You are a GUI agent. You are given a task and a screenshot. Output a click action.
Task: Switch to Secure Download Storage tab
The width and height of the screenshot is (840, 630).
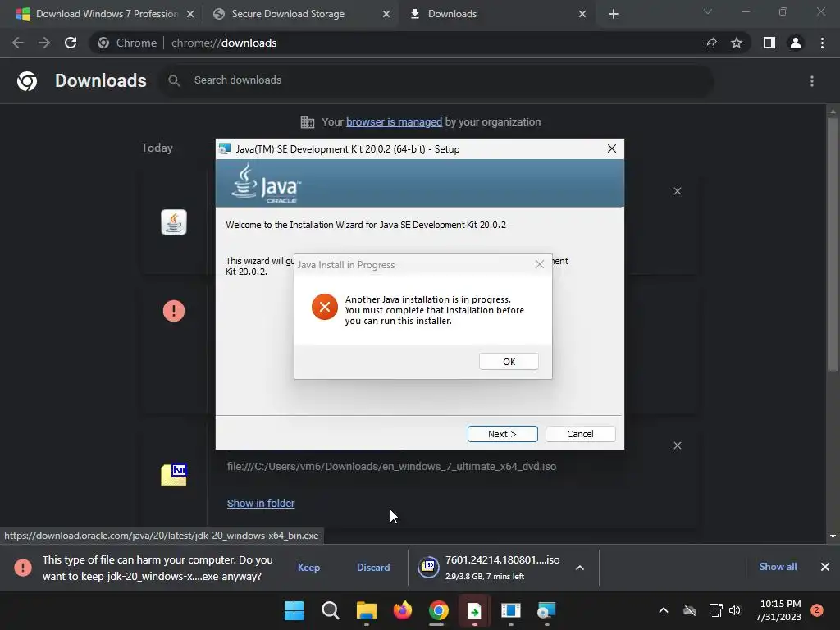pos(288,14)
